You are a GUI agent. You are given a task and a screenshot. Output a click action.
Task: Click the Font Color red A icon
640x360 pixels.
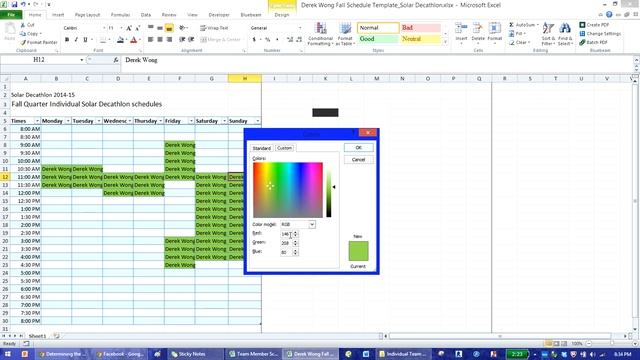pyautogui.click(x=133, y=40)
